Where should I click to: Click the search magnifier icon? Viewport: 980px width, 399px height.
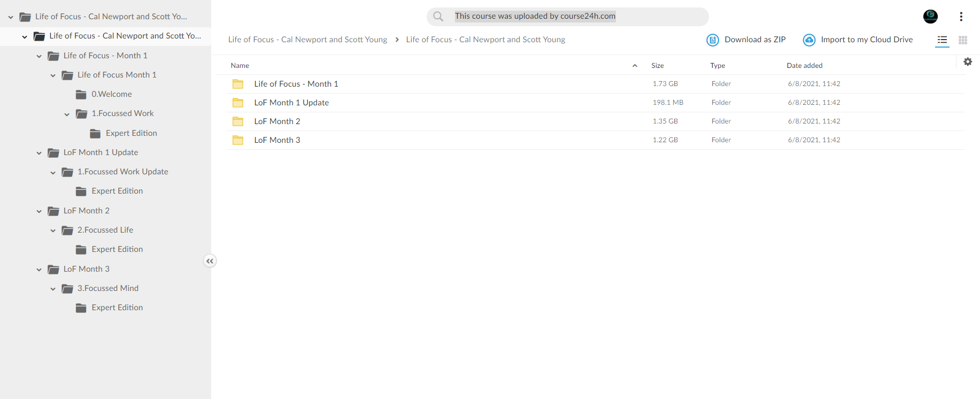click(438, 17)
